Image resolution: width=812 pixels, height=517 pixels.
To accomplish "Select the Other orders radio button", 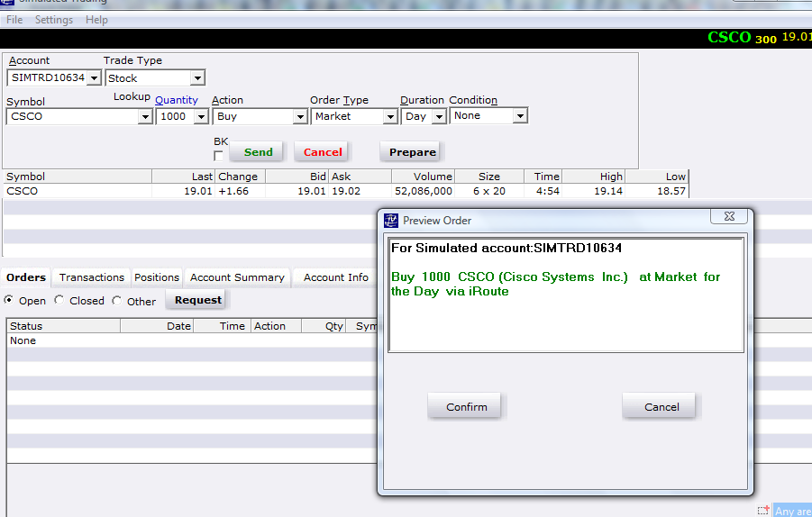I will [116, 300].
